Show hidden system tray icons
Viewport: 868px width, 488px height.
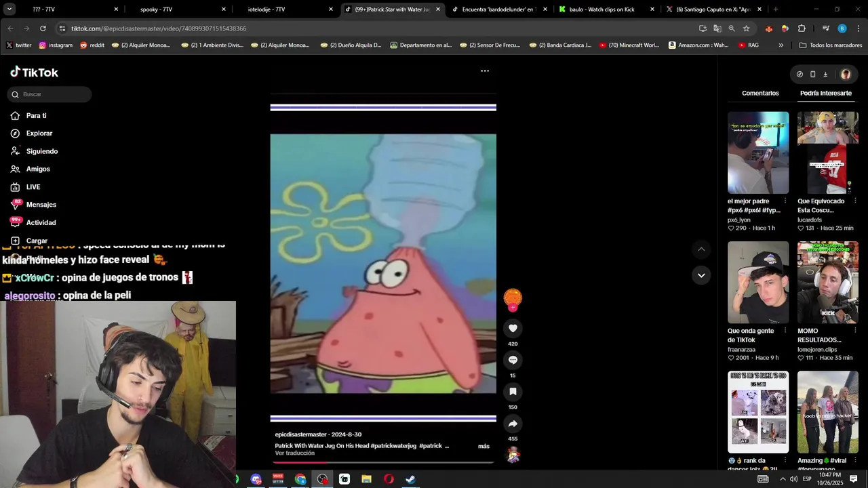pos(783,479)
